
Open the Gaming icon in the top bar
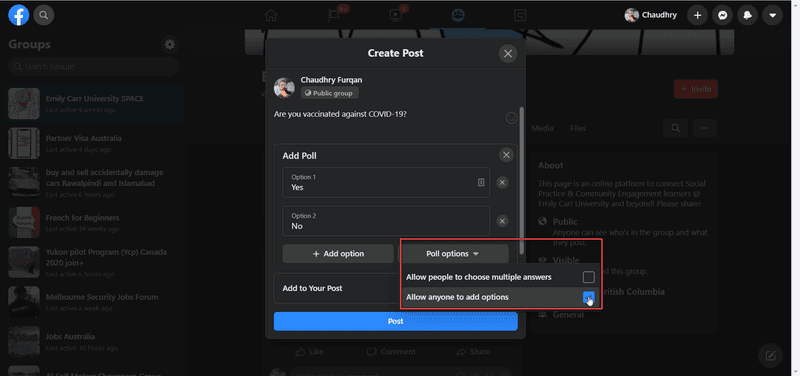click(520, 15)
